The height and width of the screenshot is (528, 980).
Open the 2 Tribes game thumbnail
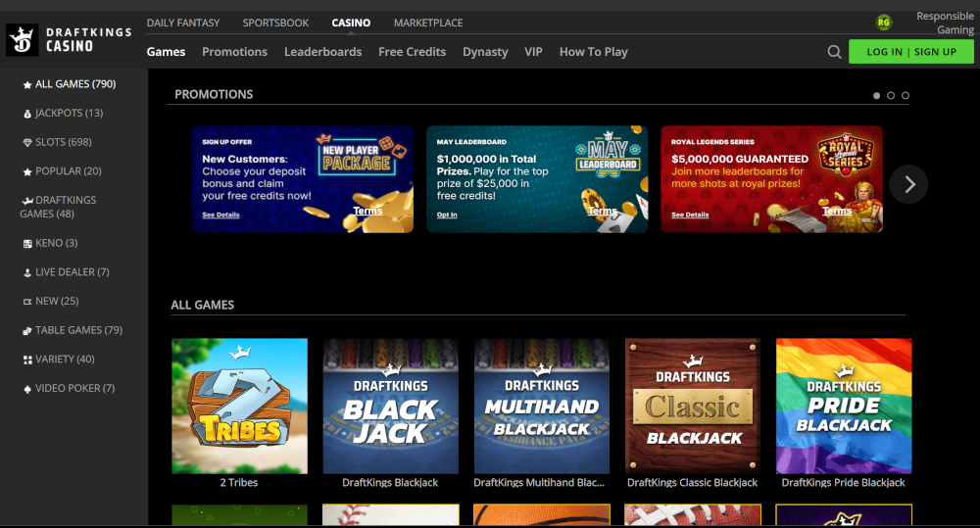point(239,407)
